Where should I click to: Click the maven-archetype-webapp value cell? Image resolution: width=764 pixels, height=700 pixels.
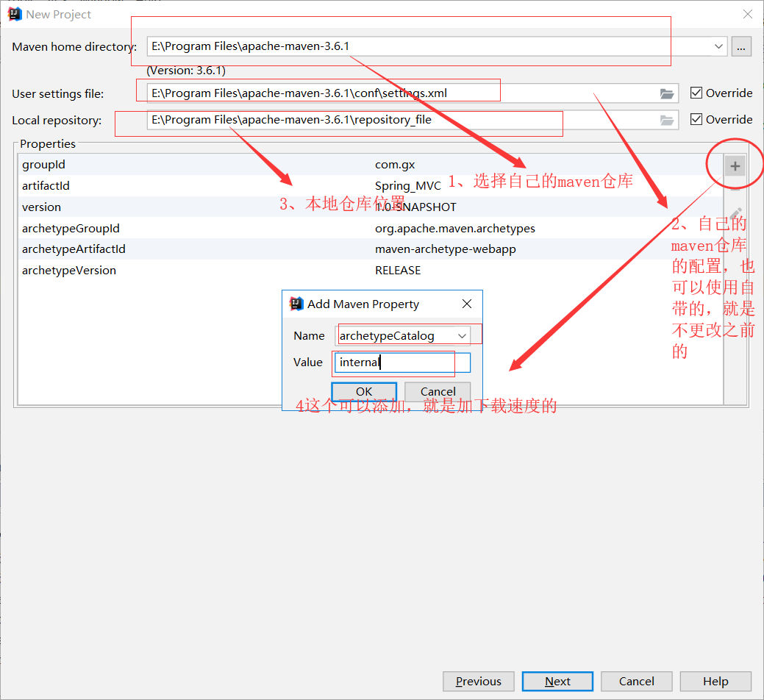tap(446, 249)
